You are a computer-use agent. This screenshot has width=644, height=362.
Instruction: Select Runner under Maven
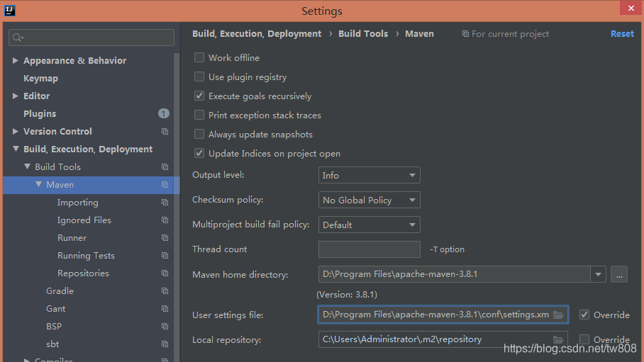pos(72,237)
